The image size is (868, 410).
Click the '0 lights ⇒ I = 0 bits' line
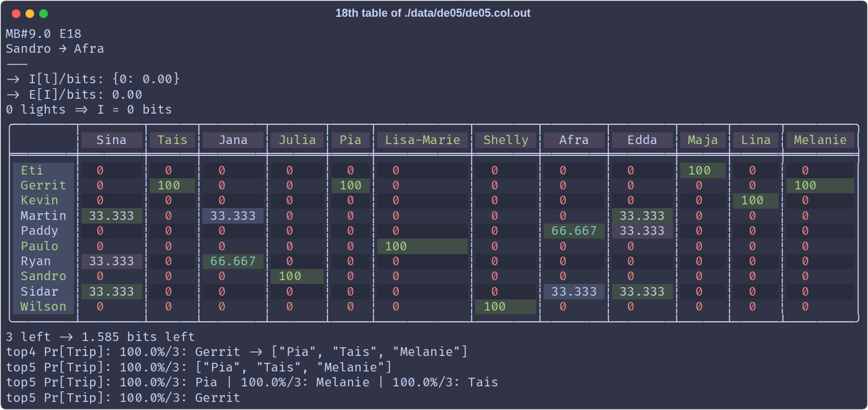[89, 109]
